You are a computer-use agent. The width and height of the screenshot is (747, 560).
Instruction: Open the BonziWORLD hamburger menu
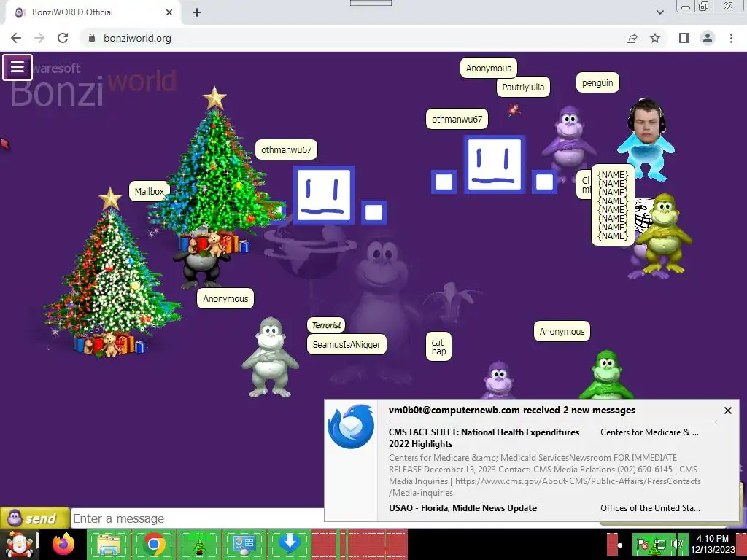point(18,67)
